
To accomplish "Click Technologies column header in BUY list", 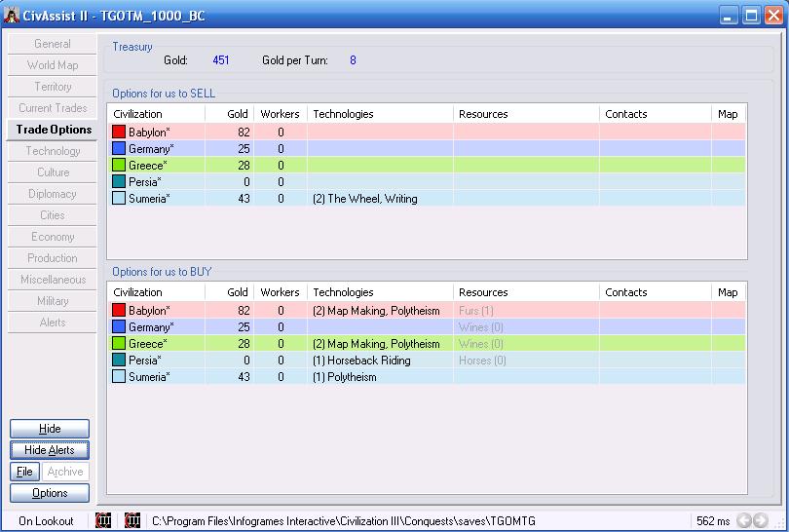I will coord(380,292).
